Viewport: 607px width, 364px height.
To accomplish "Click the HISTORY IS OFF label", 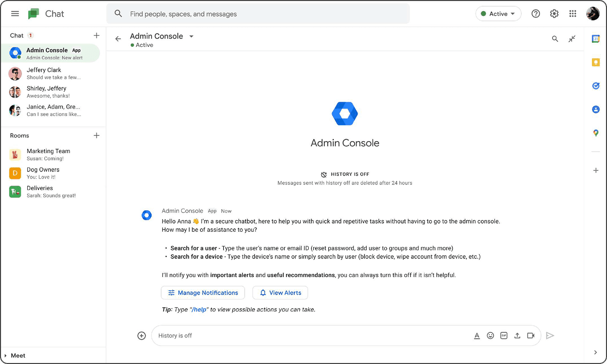I will tap(350, 174).
